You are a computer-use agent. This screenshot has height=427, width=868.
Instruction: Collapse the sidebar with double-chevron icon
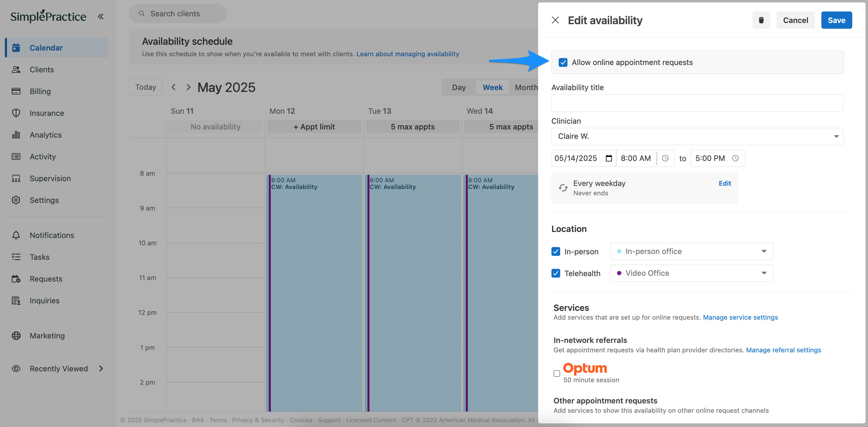[100, 16]
